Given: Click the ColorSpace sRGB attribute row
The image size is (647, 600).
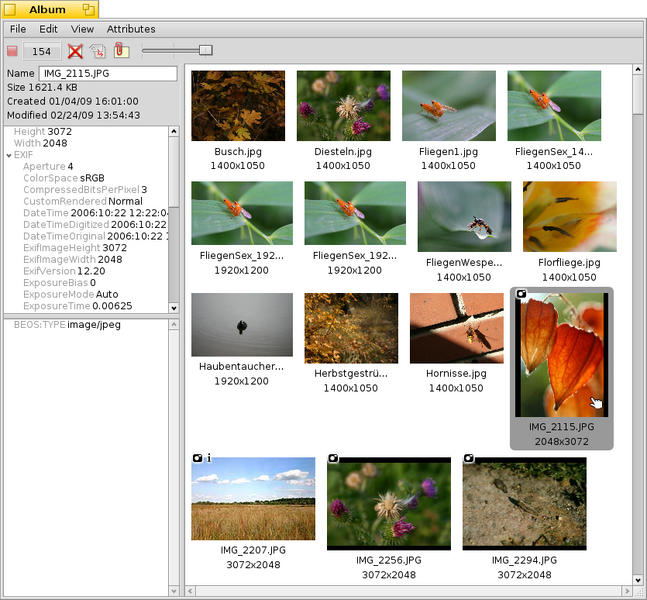Looking at the screenshot, I should [x=64, y=178].
